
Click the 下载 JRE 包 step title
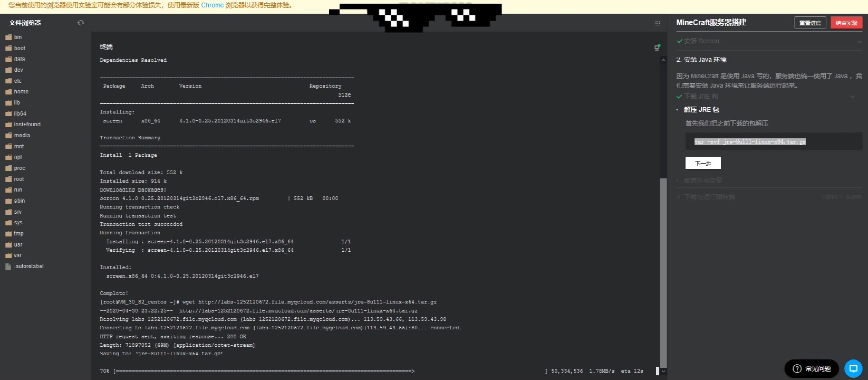click(x=701, y=97)
